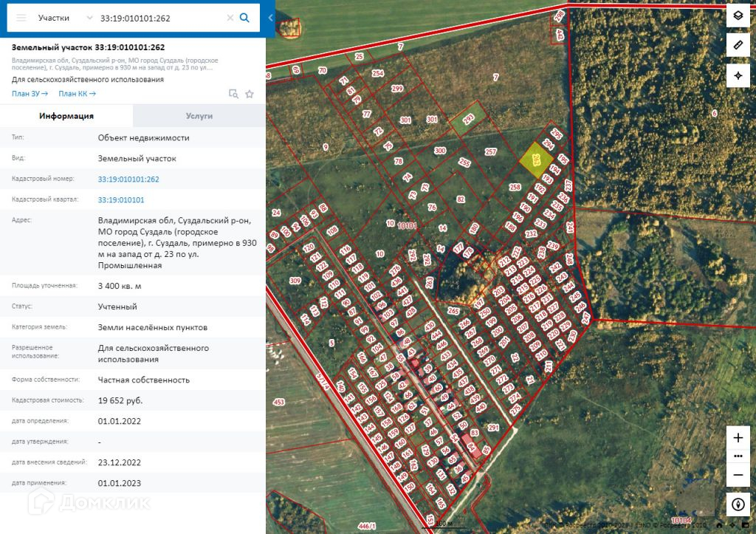Open cadastral quarter link 33:19:010101
This screenshot has width=756, height=534.
[121, 199]
